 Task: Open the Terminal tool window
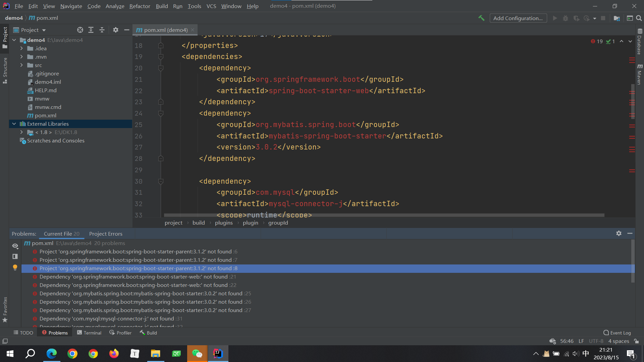tap(89, 333)
